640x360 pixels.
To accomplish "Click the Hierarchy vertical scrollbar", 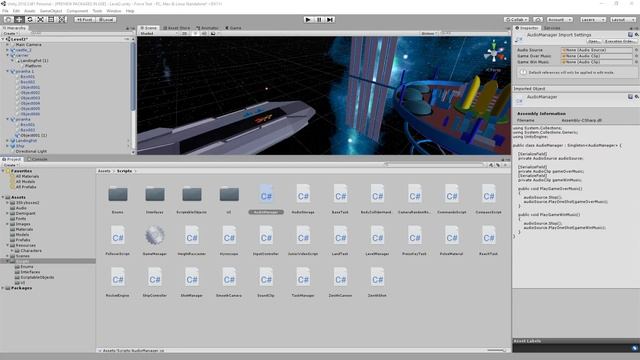I will tap(133, 77).
